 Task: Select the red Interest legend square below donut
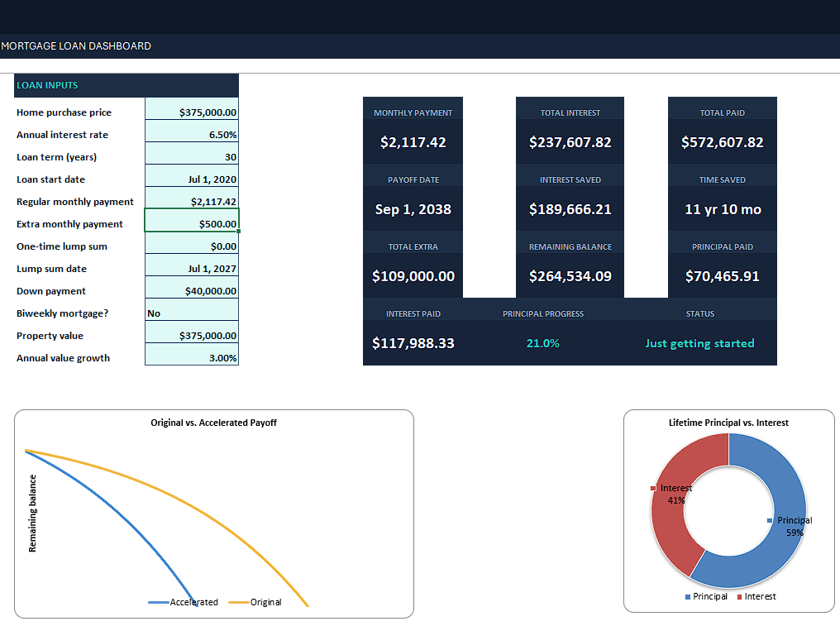coord(740,597)
